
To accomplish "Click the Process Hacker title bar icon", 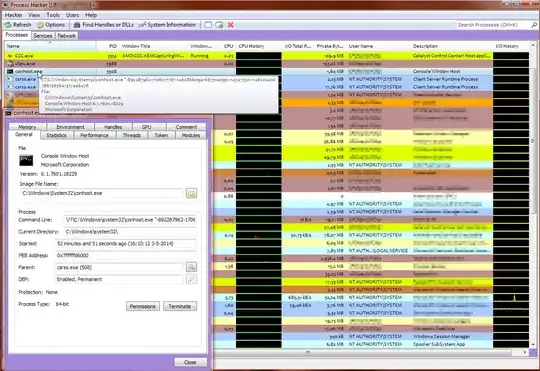I will coord(5,5).
